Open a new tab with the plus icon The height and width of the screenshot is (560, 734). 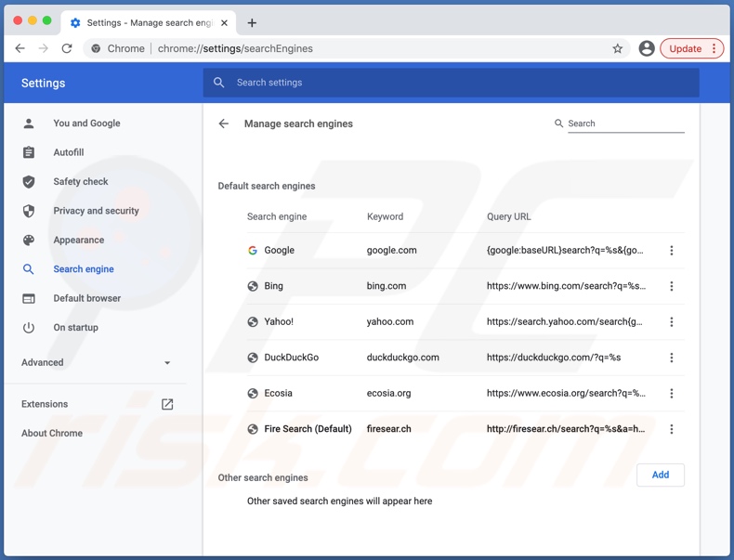[252, 23]
